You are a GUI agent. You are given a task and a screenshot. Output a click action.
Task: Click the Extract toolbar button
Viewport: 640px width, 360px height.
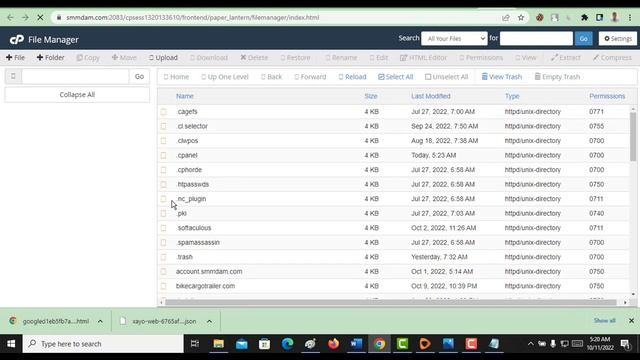565,58
